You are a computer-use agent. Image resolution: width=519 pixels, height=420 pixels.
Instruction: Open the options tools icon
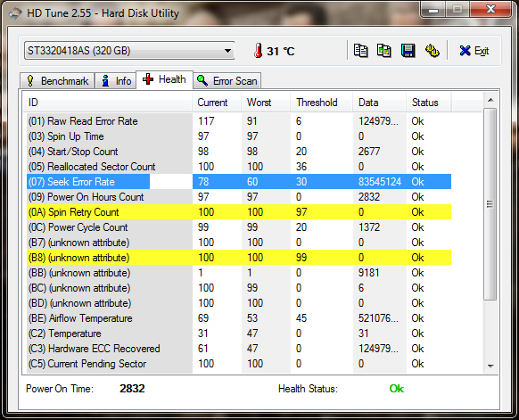(x=432, y=51)
